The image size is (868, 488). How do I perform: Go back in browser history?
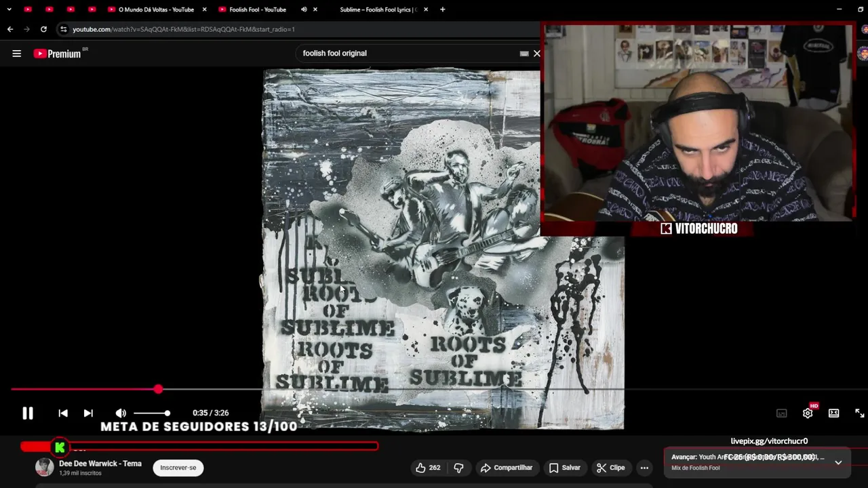[x=10, y=29]
